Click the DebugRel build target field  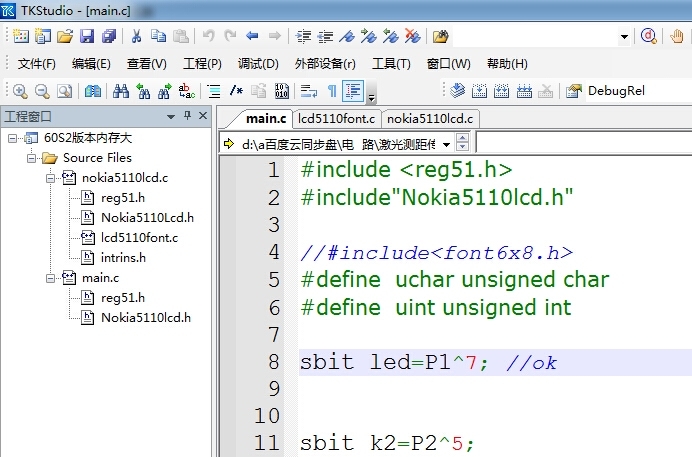point(638,91)
